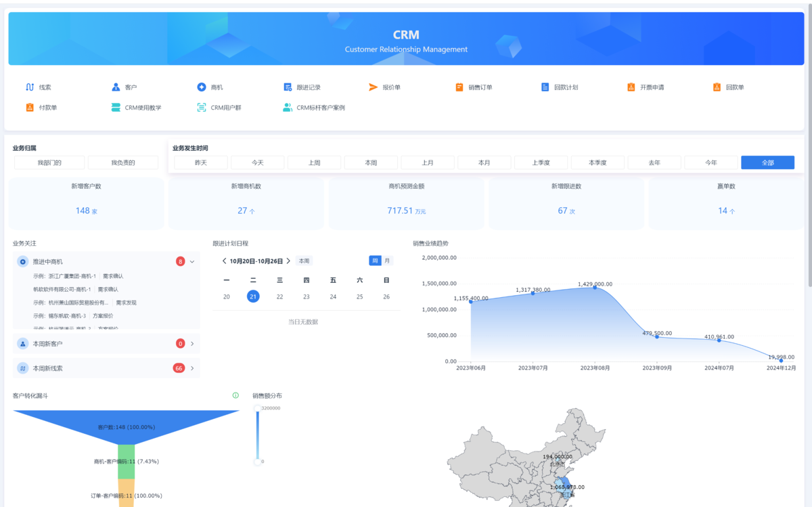This screenshot has height=507, width=812.
Task: Select the 本季度 time range tab
Action: pyautogui.click(x=597, y=162)
